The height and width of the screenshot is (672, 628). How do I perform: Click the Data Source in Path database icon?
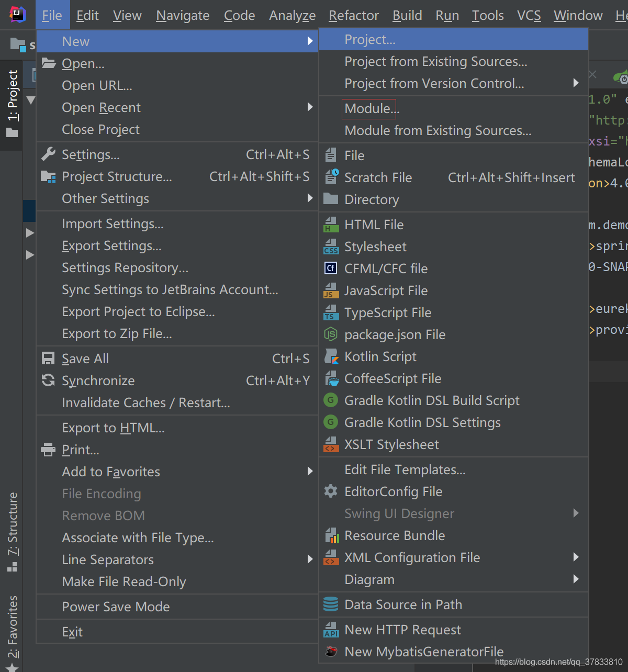[x=331, y=604]
